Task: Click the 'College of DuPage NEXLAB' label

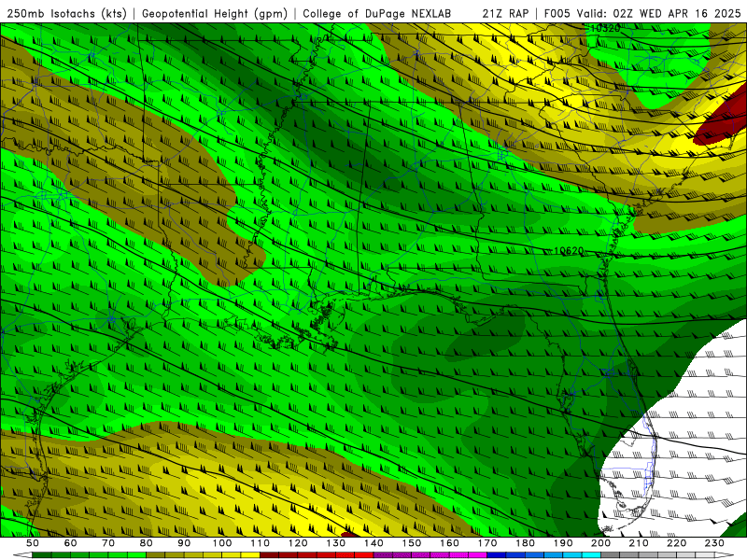Action: 377,14
